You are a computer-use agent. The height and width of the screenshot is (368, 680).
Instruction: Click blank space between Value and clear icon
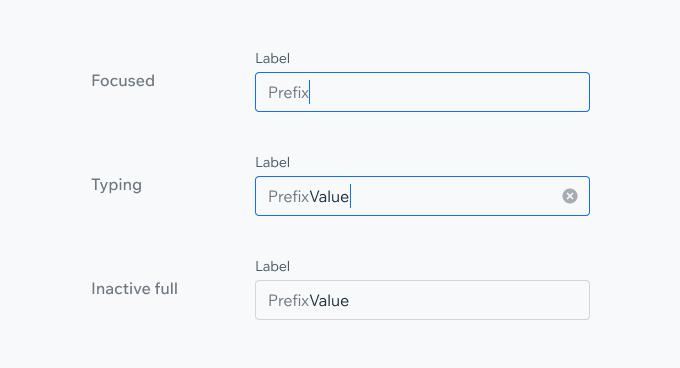point(456,196)
